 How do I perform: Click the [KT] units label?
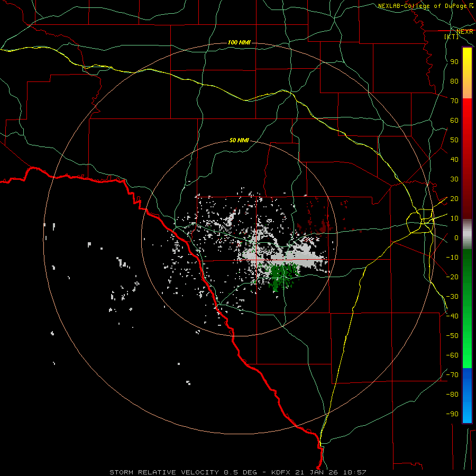point(452,36)
